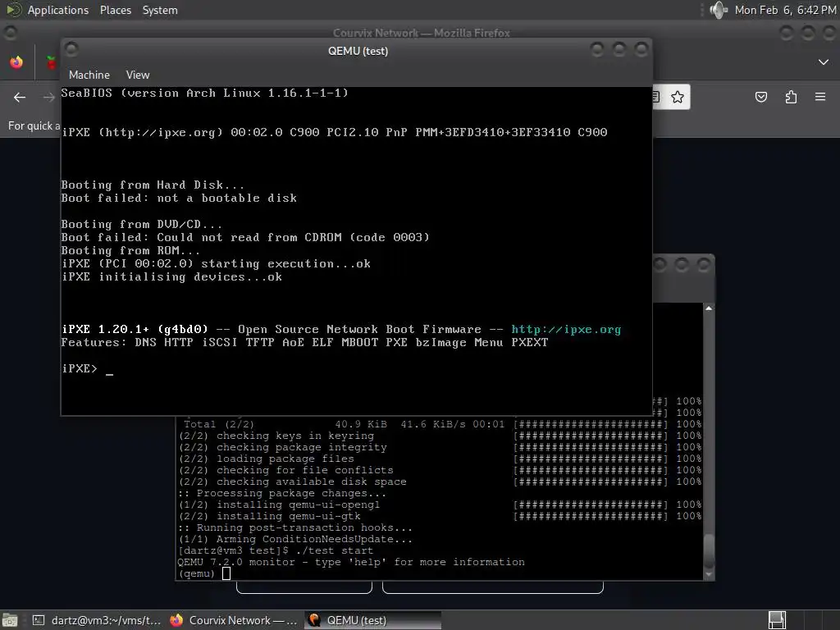Click the http://ipxe.org text in QEMU
This screenshot has height=630, width=840.
566,330
